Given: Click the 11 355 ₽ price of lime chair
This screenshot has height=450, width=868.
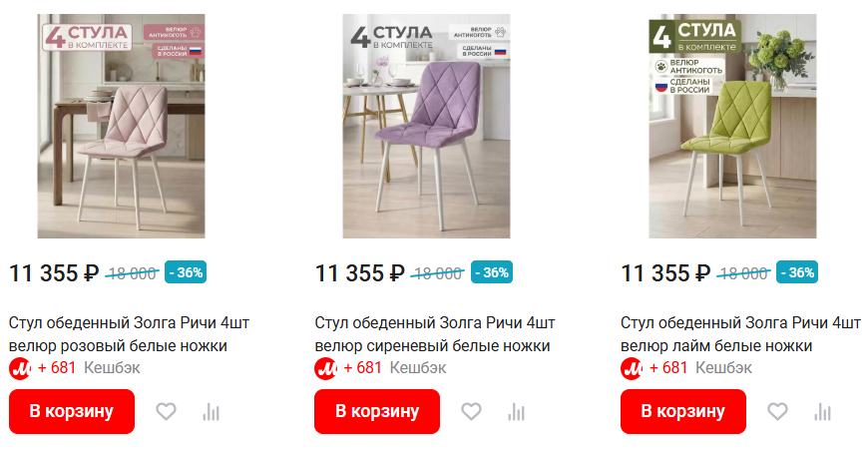Looking at the screenshot, I should tap(665, 272).
